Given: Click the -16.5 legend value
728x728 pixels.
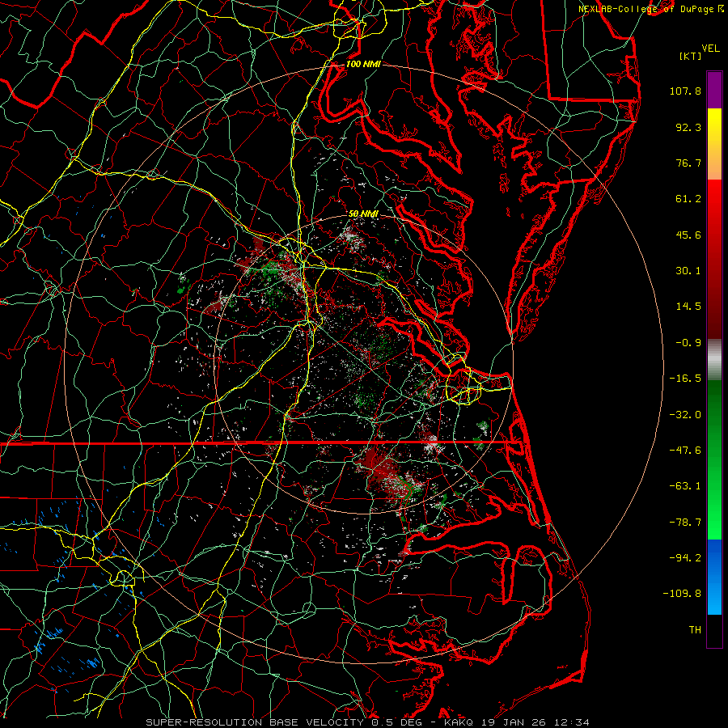Looking at the screenshot, I should [685, 379].
